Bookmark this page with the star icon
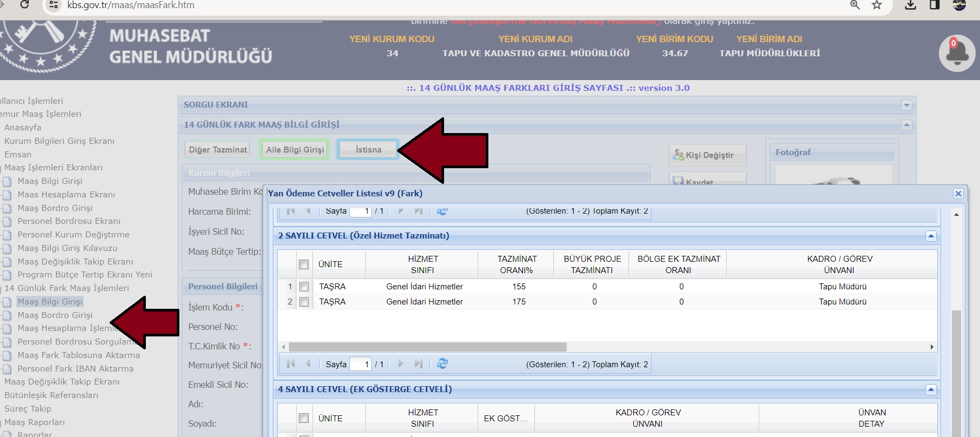 (x=877, y=5)
